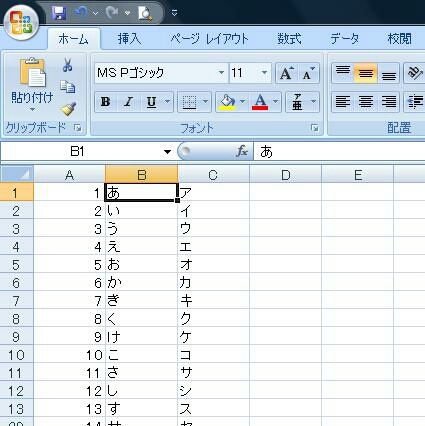
Task: Open print preview from quick access toolbar
Action: point(145,13)
